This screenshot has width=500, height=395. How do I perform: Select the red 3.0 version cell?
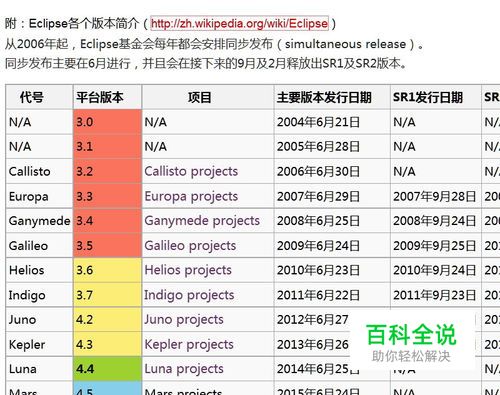pos(107,122)
